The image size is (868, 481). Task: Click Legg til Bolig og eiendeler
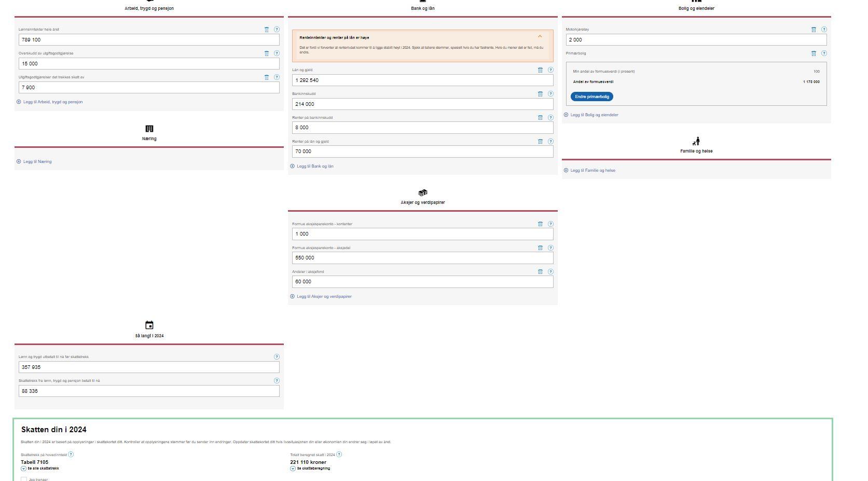coord(591,115)
